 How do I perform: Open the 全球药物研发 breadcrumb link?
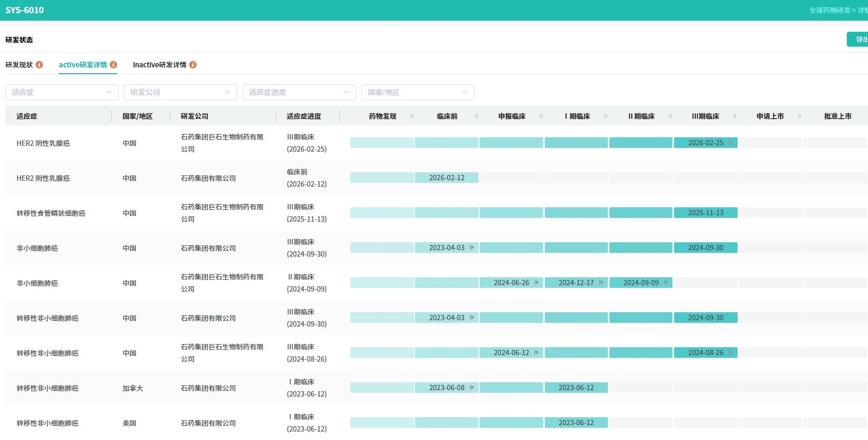click(x=829, y=10)
